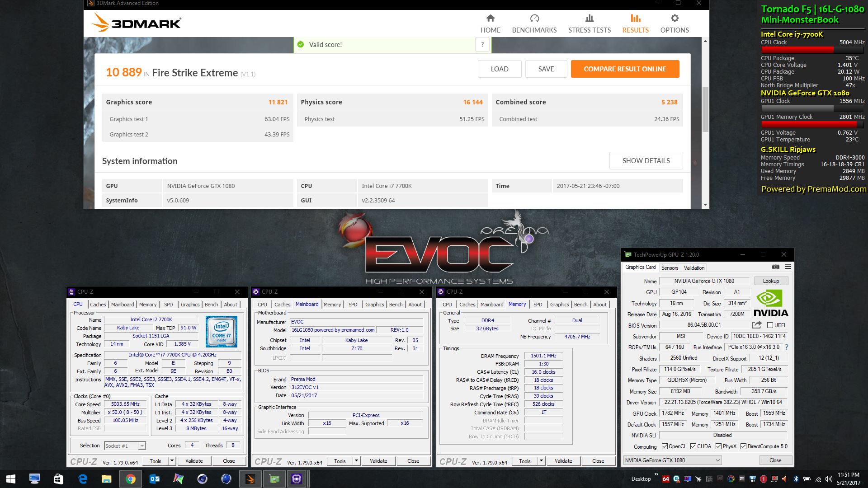
Task: Click the BIOS share/export arrow icon
Action: point(756,325)
